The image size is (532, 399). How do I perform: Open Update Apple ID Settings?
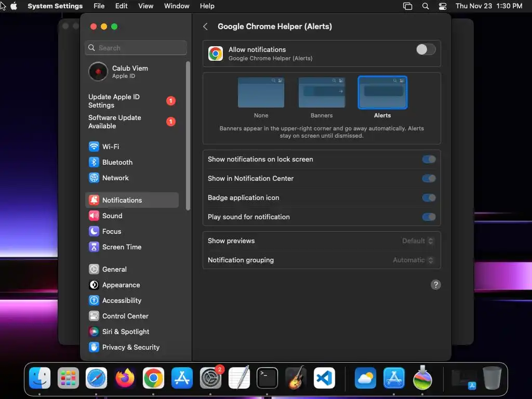tap(131, 101)
